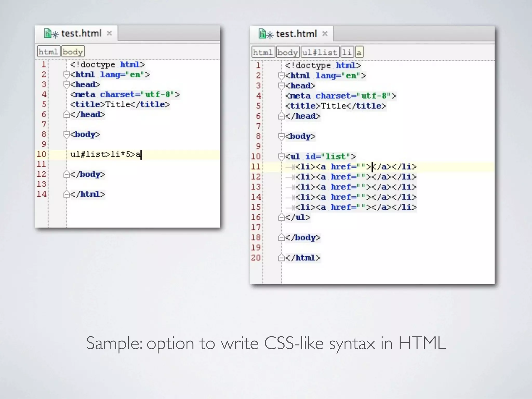The width and height of the screenshot is (532, 399).
Task: Click '<!doctype html>' in right editor
Action: pyautogui.click(x=323, y=65)
